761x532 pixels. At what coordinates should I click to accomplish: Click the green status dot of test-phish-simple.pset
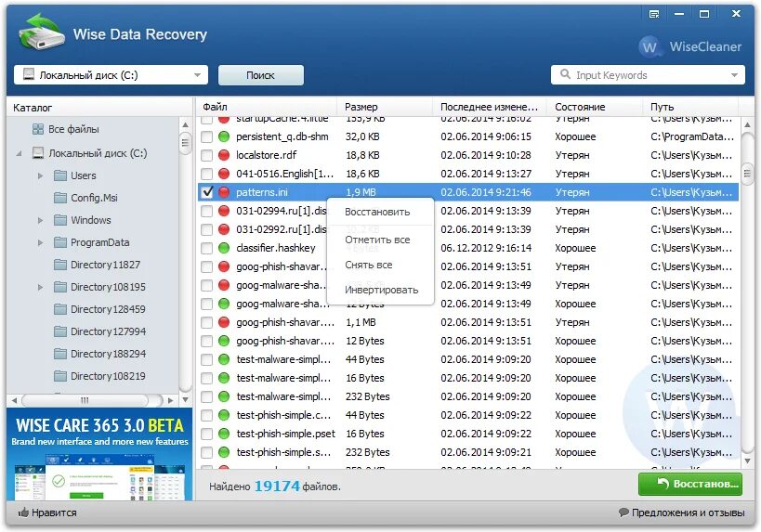tap(224, 434)
